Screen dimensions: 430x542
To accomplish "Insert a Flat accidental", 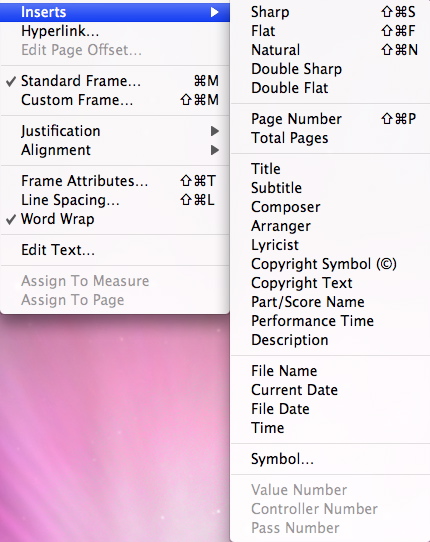I will click(x=330, y=31).
